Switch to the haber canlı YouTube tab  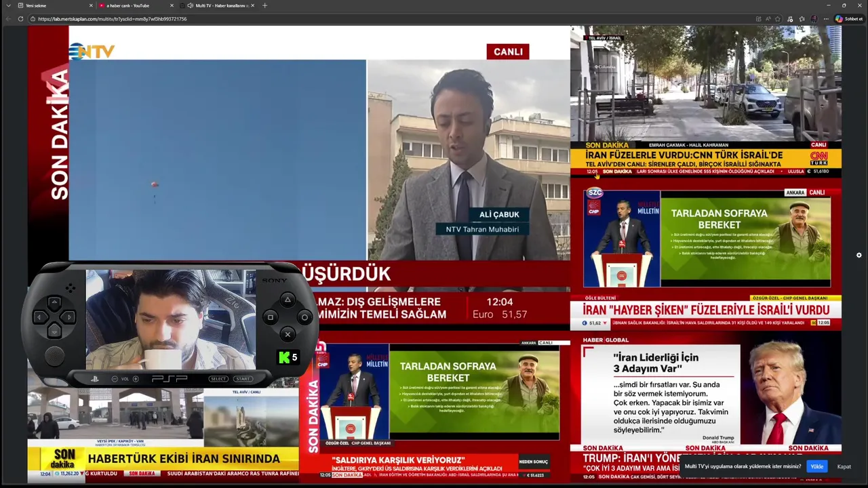[136, 5]
